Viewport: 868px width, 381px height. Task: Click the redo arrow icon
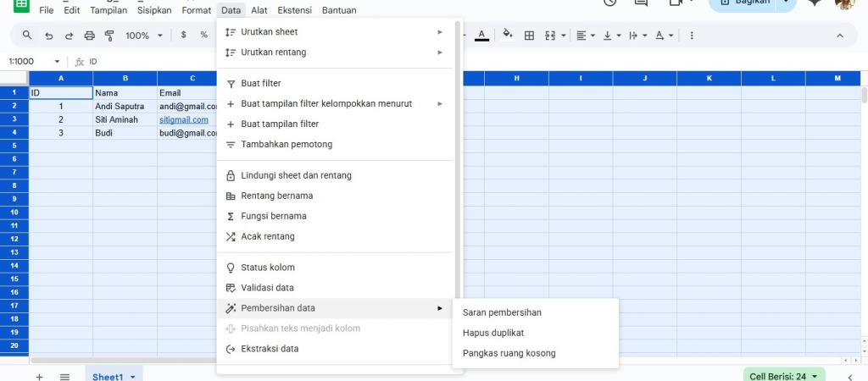(x=69, y=36)
